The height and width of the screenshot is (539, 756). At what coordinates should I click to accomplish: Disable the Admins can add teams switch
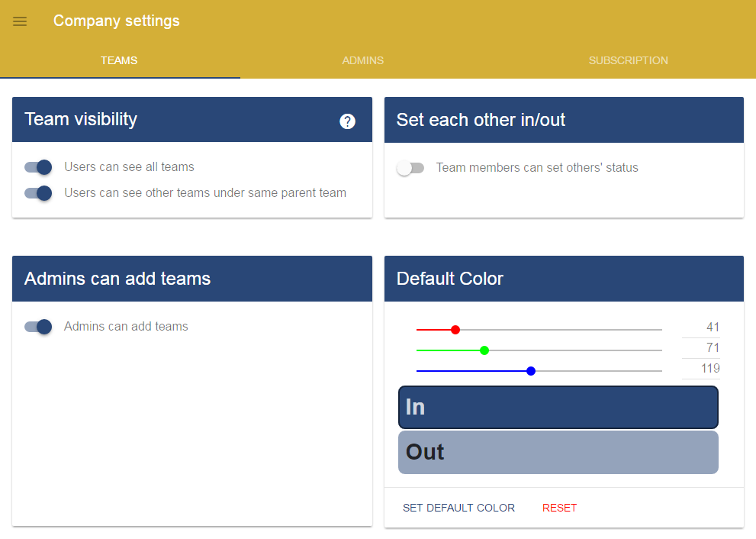[x=38, y=327]
